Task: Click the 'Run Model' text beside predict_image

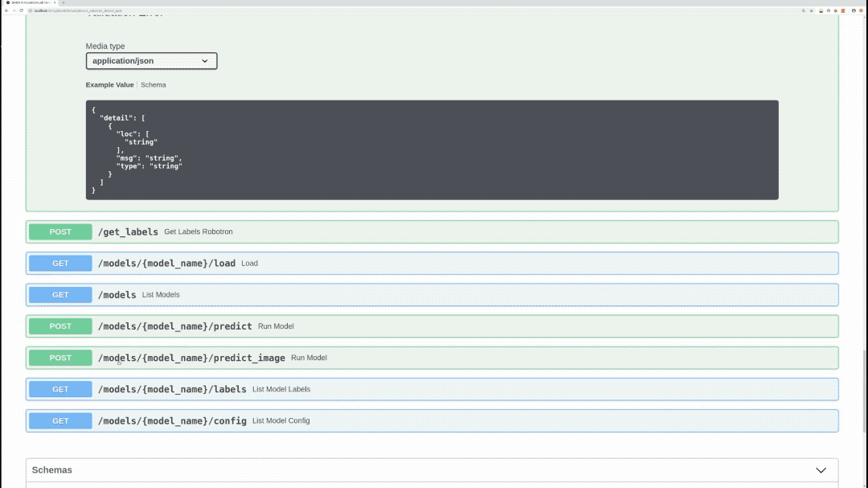Action: (x=309, y=358)
